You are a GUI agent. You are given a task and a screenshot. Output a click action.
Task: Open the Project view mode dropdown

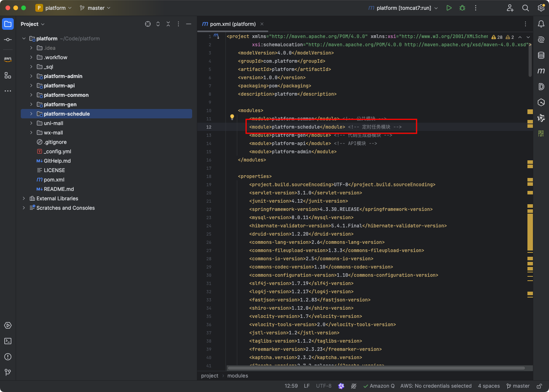[x=33, y=24]
